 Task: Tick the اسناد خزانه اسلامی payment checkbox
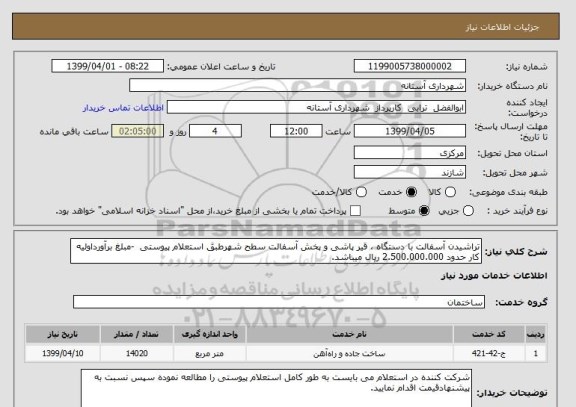point(355,211)
